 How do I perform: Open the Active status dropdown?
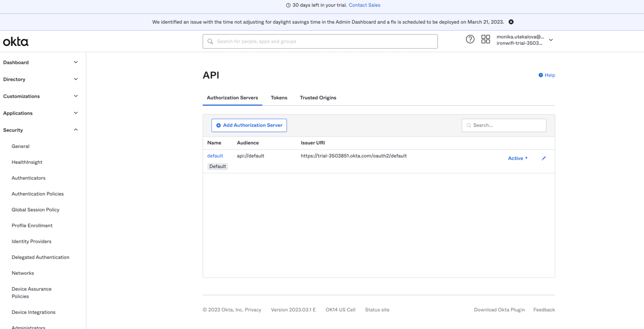pos(518,158)
